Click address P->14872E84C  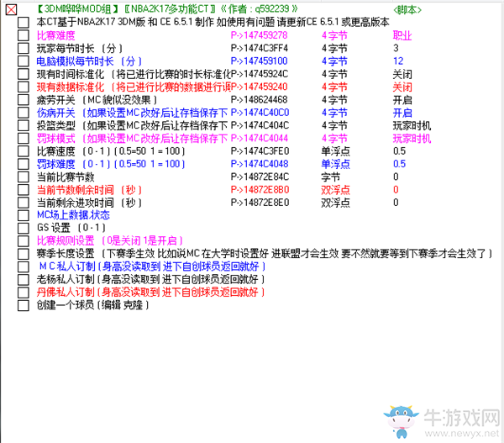point(260,177)
